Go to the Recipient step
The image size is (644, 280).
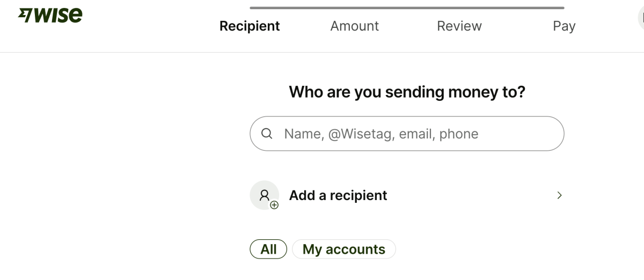[250, 26]
